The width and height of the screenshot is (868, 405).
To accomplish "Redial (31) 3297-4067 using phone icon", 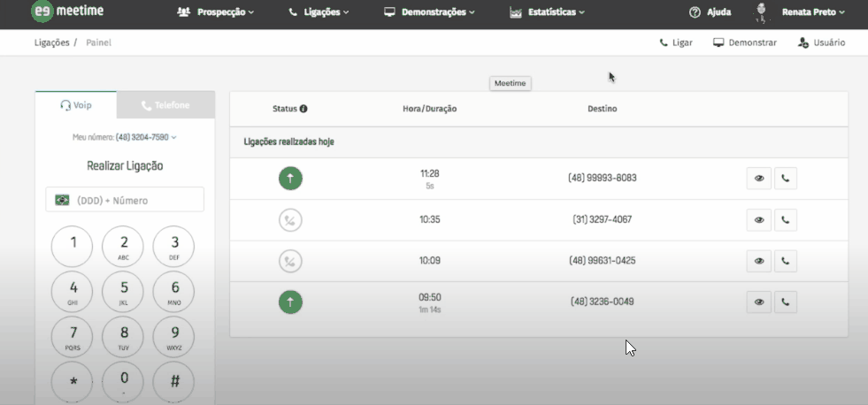I will pos(785,219).
